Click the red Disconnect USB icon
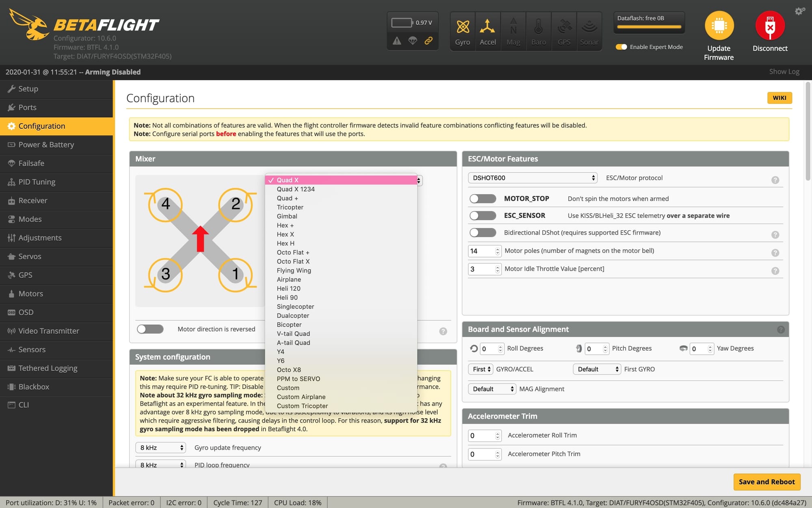The width and height of the screenshot is (812, 508). point(770,26)
